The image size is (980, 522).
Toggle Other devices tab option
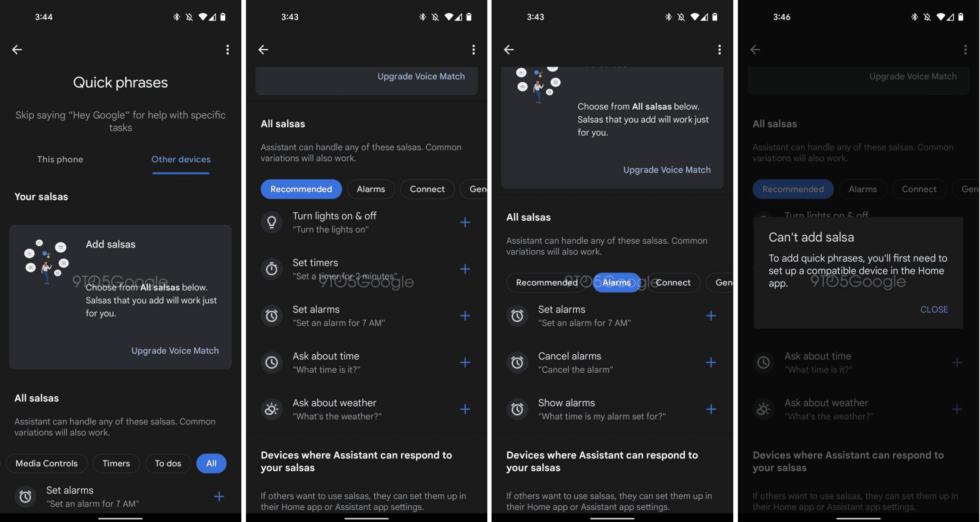coord(180,159)
